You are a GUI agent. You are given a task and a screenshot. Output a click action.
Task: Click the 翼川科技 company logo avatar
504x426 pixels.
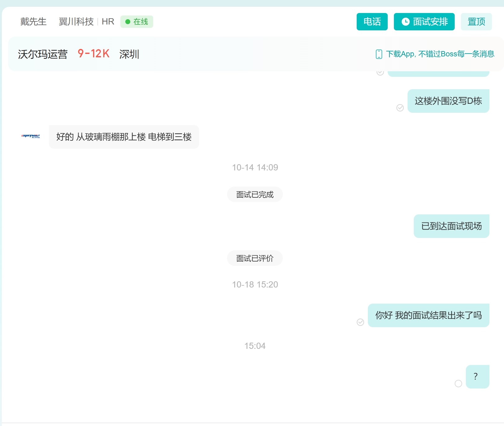click(30, 136)
